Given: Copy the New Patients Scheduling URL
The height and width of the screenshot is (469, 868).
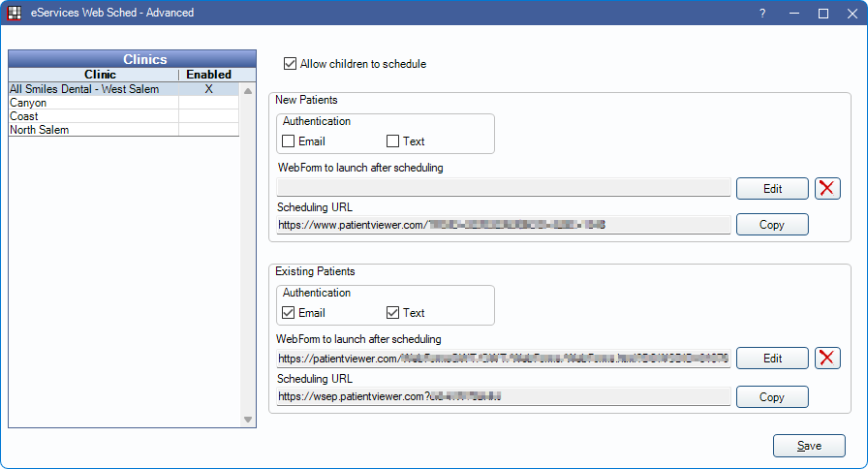Looking at the screenshot, I should (x=772, y=225).
